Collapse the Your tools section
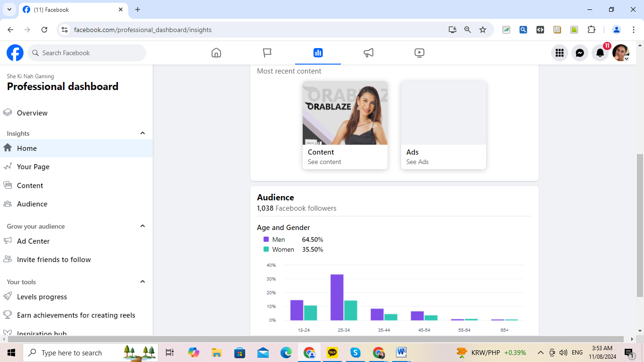644x362 pixels. (x=142, y=282)
